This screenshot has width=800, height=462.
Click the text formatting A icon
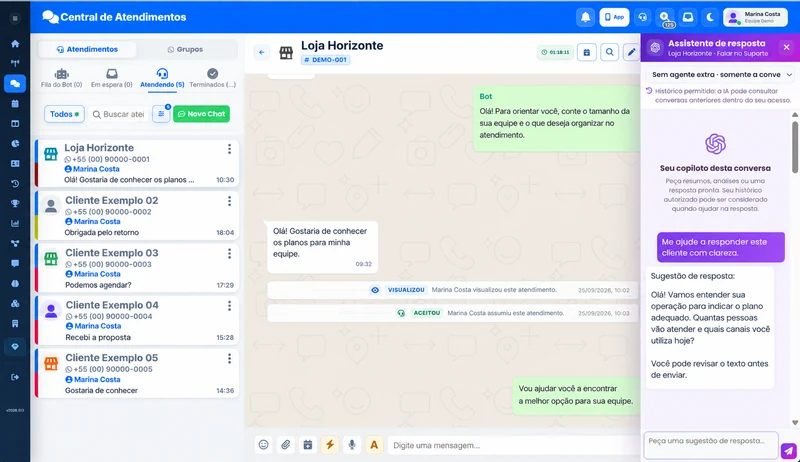tap(374, 445)
